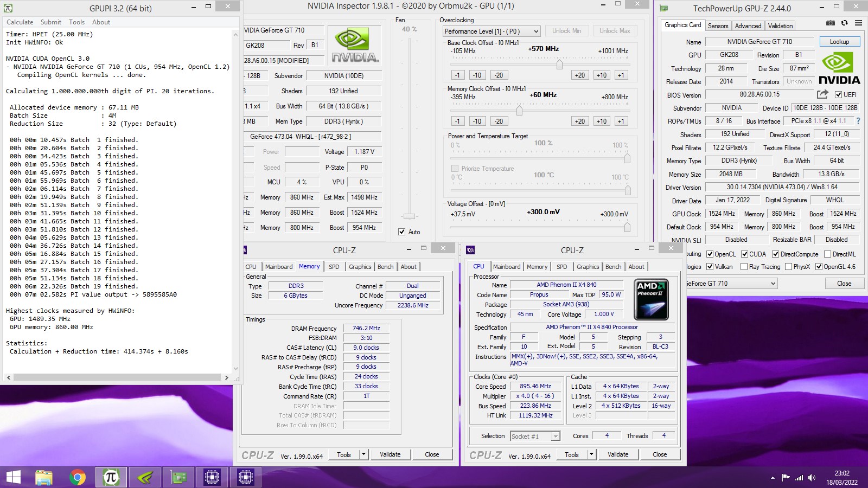Click the GPU-Z graphics card taskbar icon
This screenshot has height=488, width=868.
click(178, 478)
